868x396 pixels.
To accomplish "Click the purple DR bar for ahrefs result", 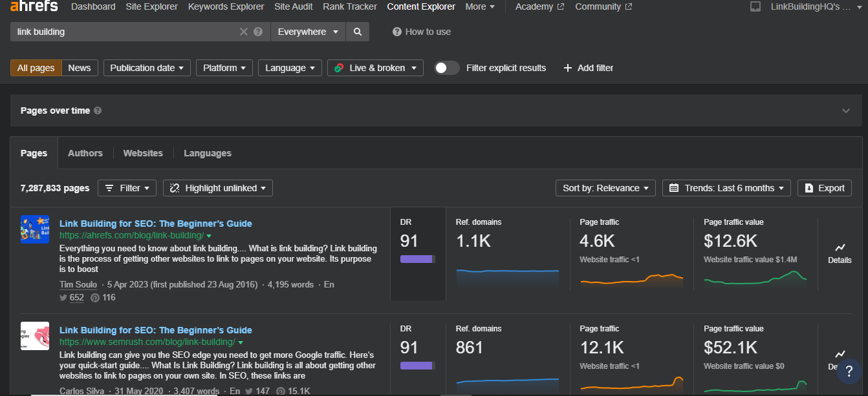I will 417,259.
